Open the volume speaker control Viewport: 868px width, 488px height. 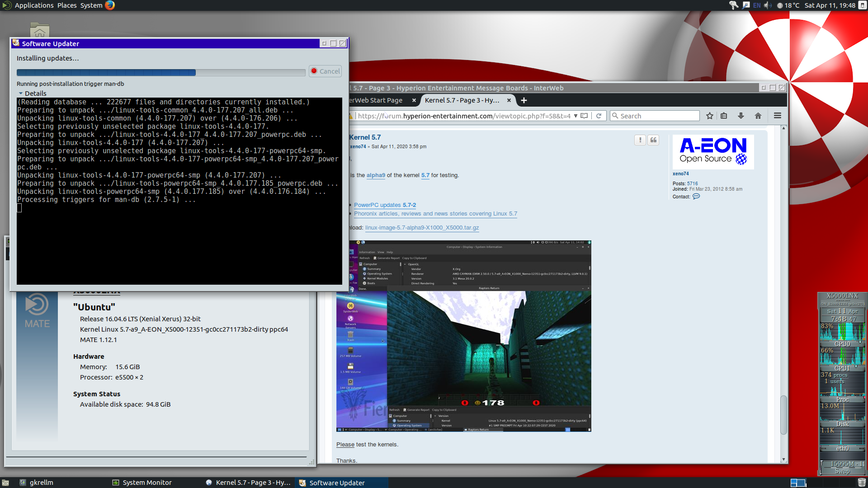tap(768, 5)
